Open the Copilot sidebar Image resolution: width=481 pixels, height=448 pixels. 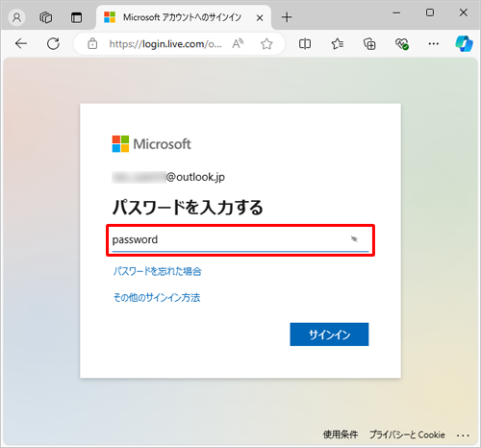tap(464, 43)
